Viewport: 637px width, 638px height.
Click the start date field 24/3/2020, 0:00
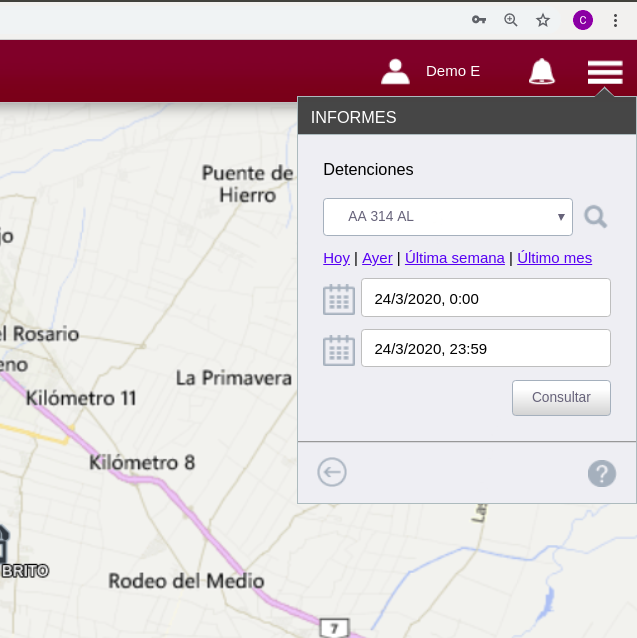(x=485, y=298)
